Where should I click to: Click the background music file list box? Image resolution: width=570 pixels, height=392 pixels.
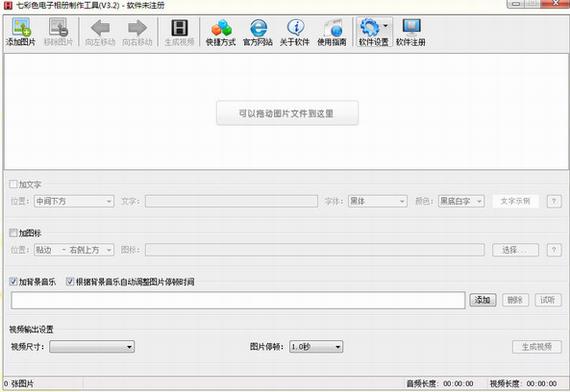coord(238,300)
